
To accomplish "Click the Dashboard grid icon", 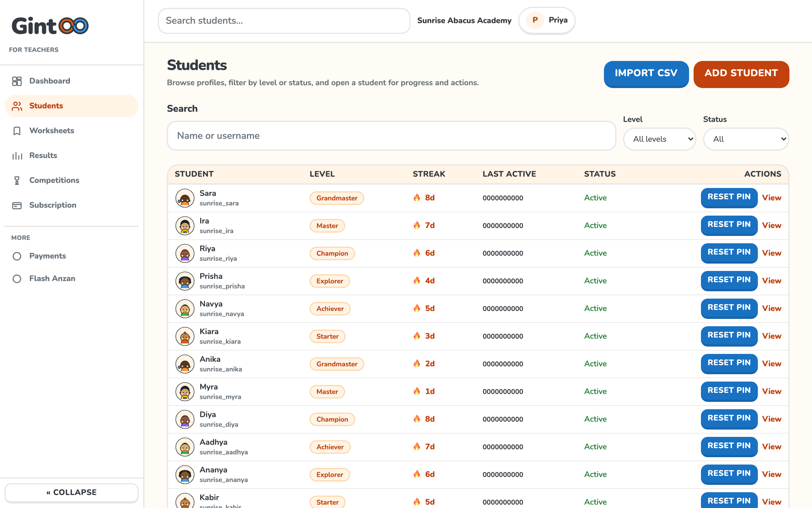I will 17,81.
